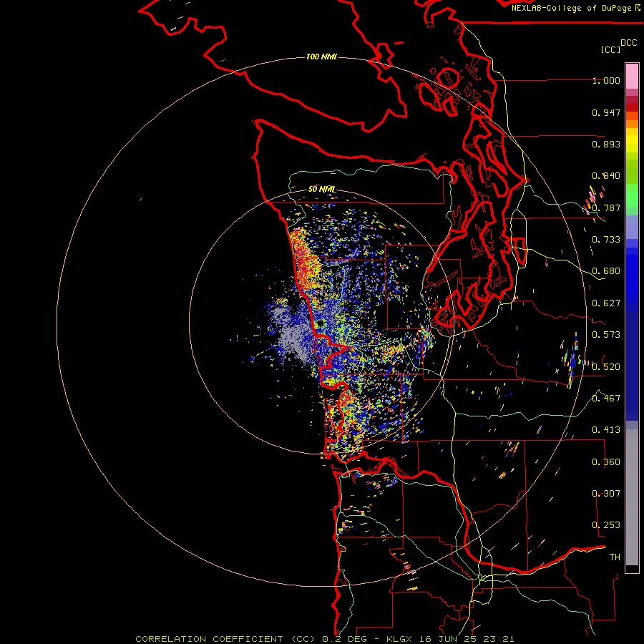Select the 0.787 scale value

(606, 208)
